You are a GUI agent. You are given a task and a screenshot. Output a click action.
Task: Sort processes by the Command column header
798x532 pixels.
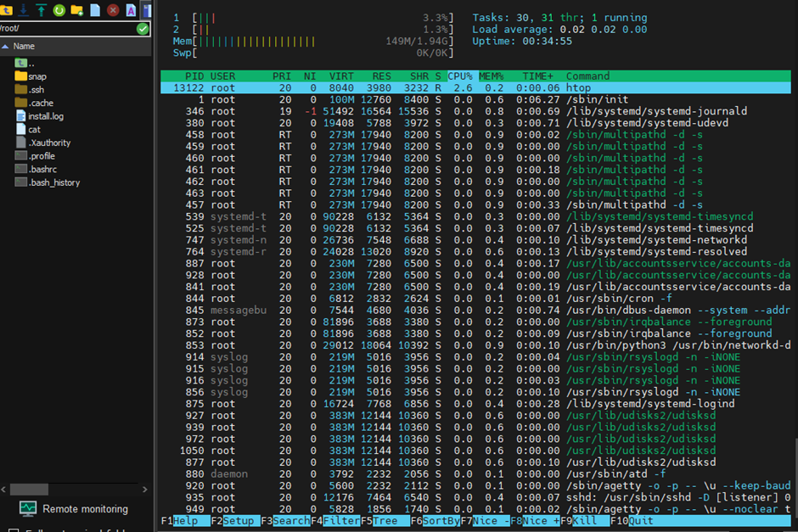tap(587, 76)
